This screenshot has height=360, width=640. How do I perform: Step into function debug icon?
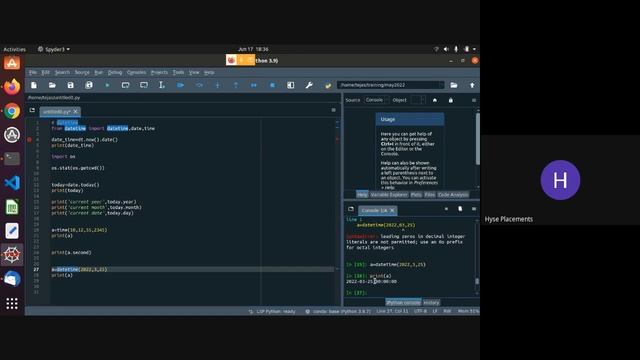click(x=218, y=85)
